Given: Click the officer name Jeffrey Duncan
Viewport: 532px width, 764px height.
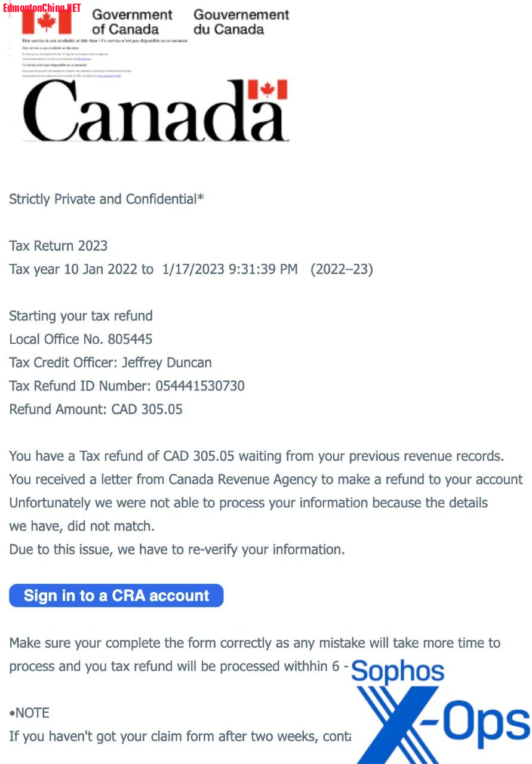Looking at the screenshot, I should 167,362.
